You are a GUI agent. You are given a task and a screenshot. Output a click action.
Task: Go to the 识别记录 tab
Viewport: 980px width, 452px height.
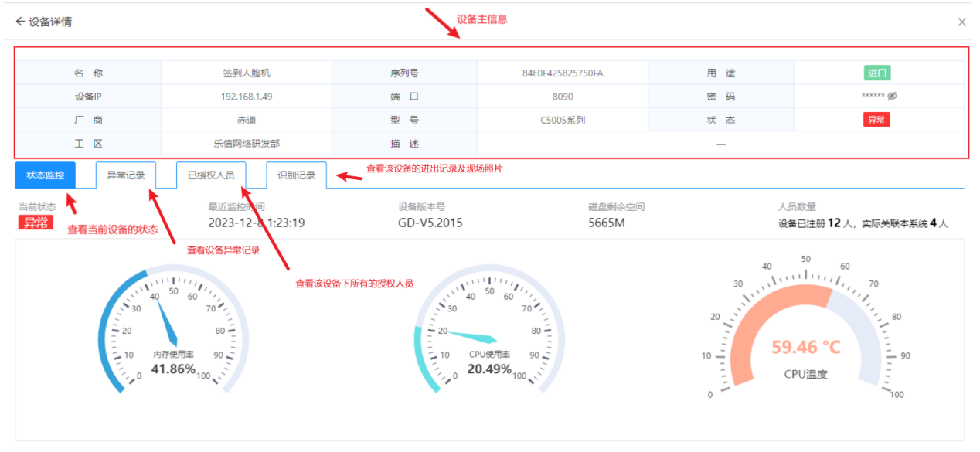click(x=296, y=175)
